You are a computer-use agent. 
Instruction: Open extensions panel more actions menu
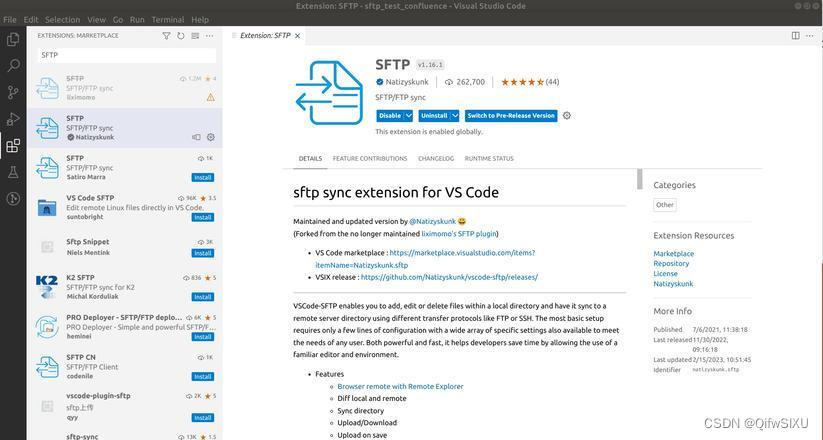209,36
